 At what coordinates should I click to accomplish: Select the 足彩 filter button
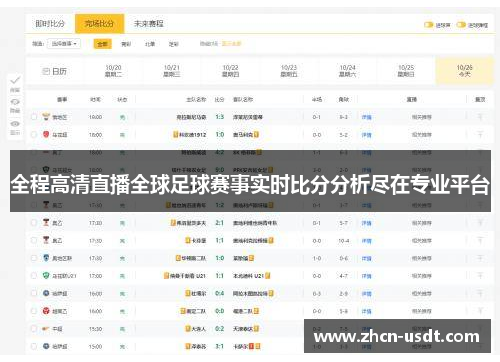point(174,44)
